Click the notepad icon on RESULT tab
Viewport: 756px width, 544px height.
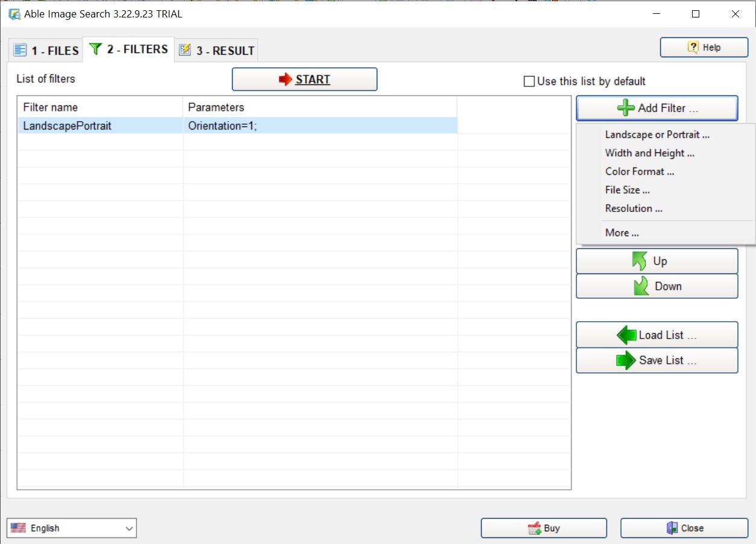[x=185, y=50]
